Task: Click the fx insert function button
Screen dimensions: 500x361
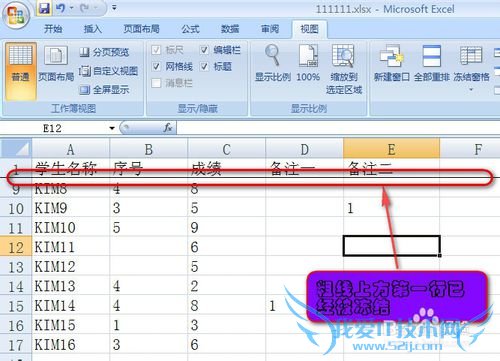Action: point(168,128)
